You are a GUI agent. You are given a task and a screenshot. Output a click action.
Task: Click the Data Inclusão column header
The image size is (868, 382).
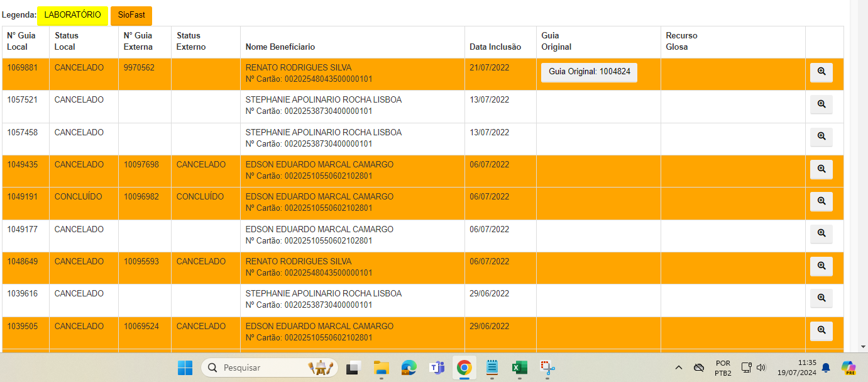tap(495, 47)
